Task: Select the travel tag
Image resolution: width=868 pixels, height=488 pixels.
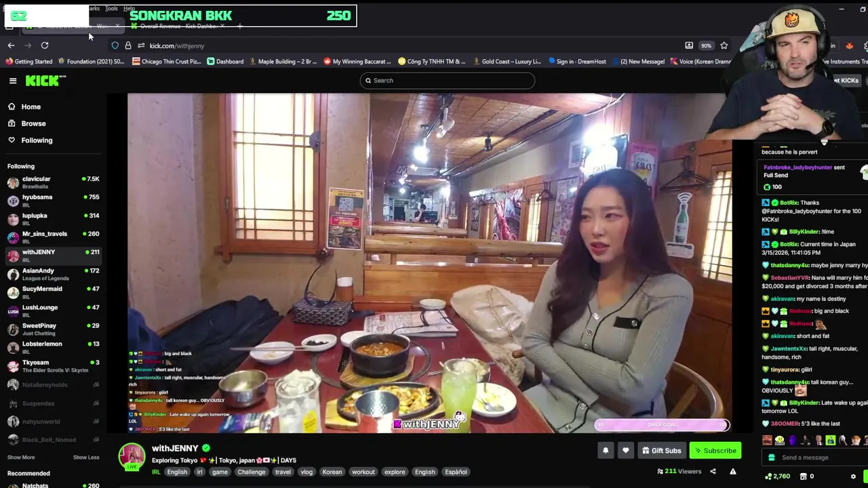Action: pyautogui.click(x=283, y=472)
